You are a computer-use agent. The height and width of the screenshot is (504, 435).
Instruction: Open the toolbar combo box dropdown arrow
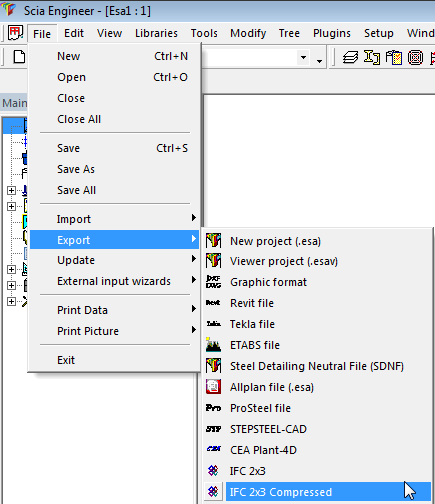click(x=303, y=58)
